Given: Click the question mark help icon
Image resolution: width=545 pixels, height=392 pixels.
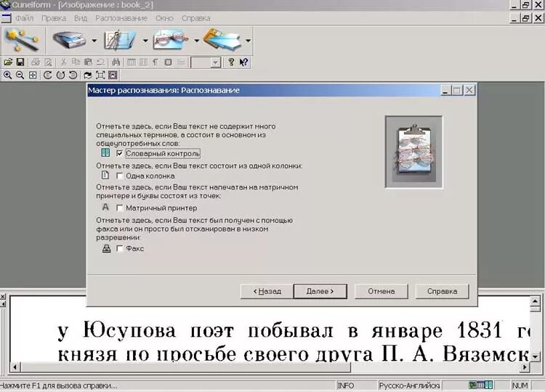Looking at the screenshot, I should (x=231, y=62).
